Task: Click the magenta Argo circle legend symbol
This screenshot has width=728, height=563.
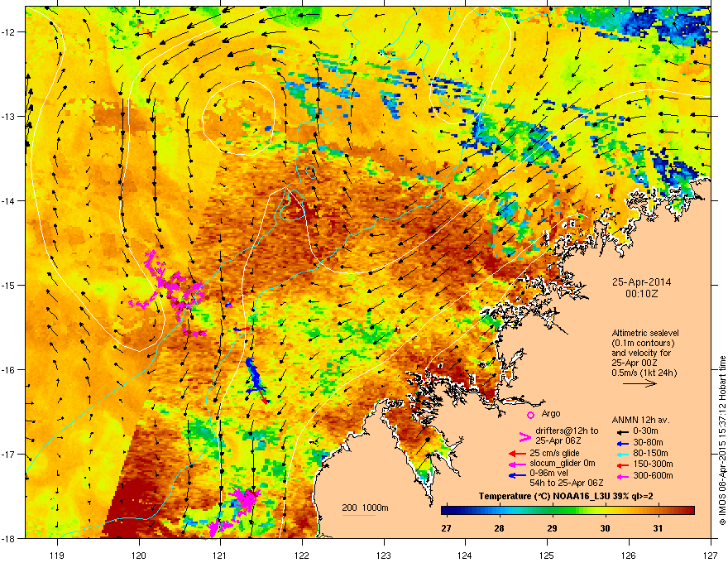Action: (x=530, y=415)
